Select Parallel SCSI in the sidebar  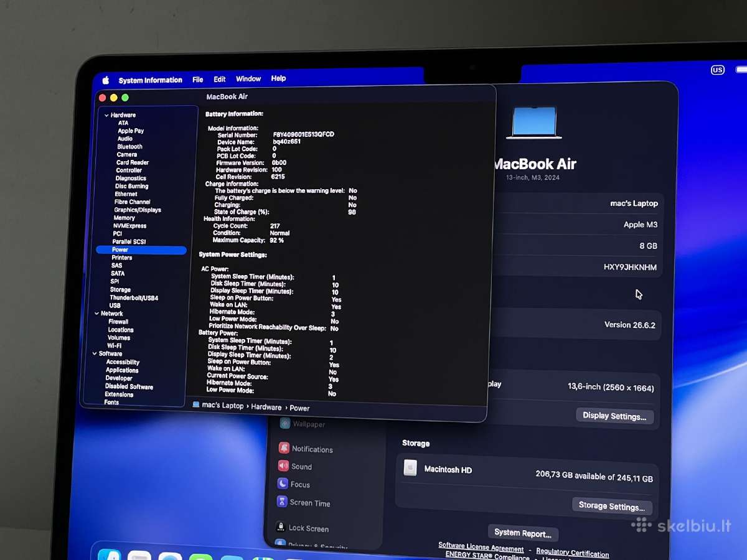coord(129,241)
